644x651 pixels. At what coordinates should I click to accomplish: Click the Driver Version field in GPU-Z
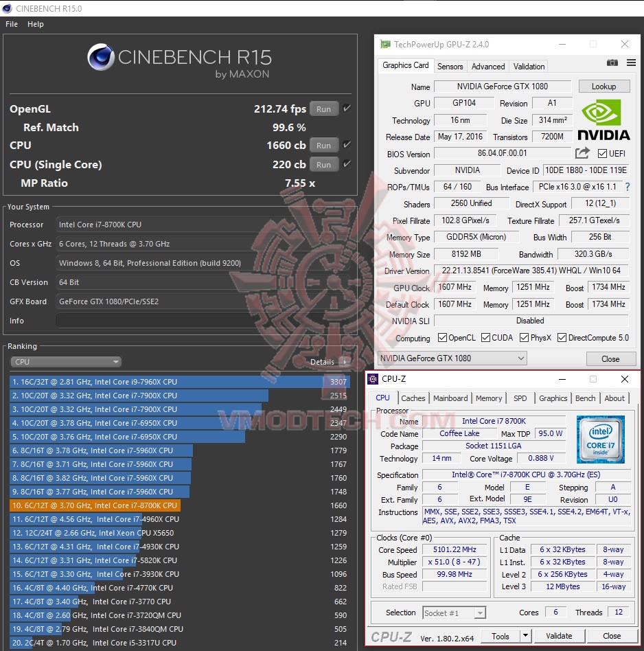click(x=531, y=271)
